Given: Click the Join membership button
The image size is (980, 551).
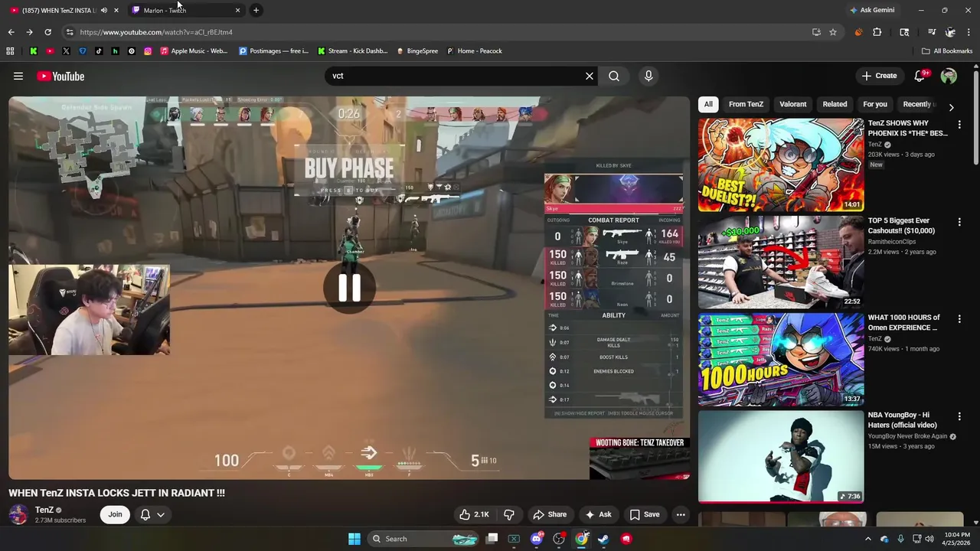Looking at the screenshot, I should [115, 514].
